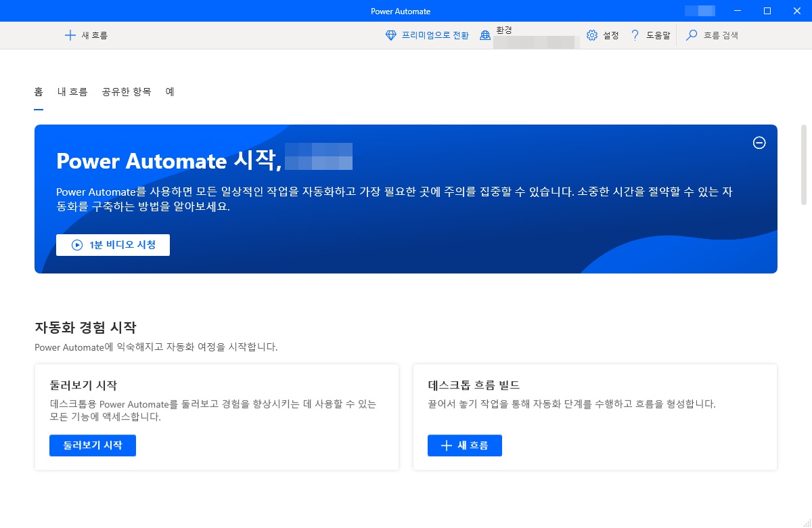The height and width of the screenshot is (528, 812).
Task: Open the 환경 dropdown selector
Action: click(535, 39)
